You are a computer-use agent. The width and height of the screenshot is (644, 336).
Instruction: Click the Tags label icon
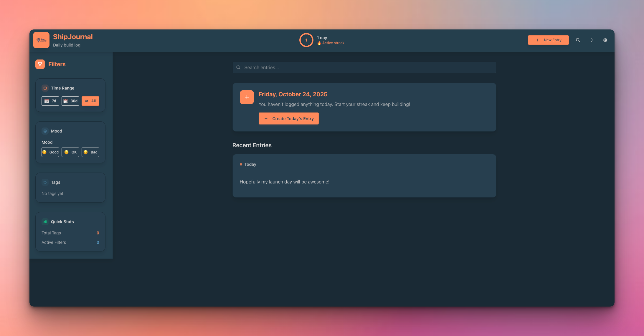[x=45, y=182]
